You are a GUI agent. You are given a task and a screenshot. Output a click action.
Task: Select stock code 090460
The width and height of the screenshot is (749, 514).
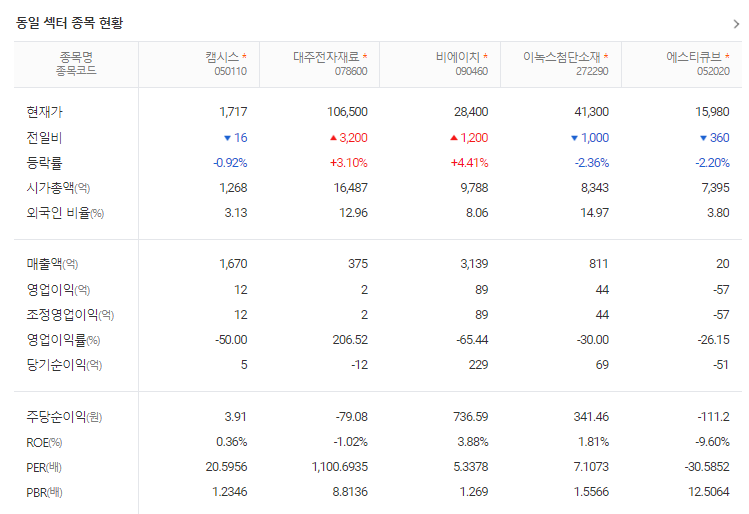[471, 72]
